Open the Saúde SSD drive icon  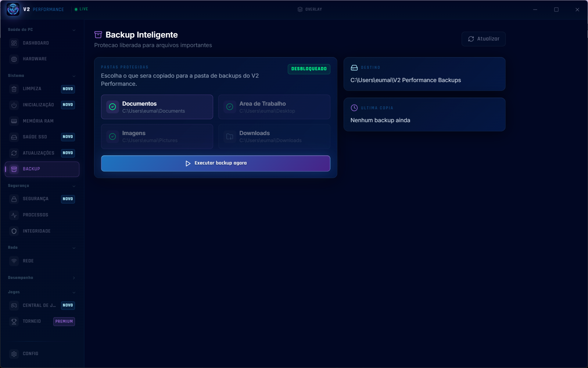click(14, 137)
